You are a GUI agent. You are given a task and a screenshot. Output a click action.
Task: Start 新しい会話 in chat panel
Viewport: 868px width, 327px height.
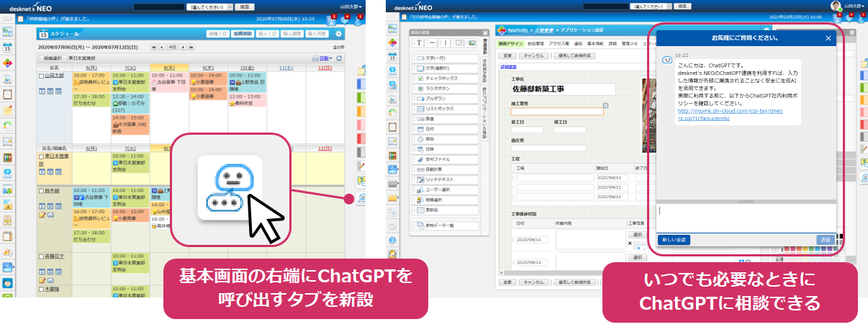coord(674,239)
